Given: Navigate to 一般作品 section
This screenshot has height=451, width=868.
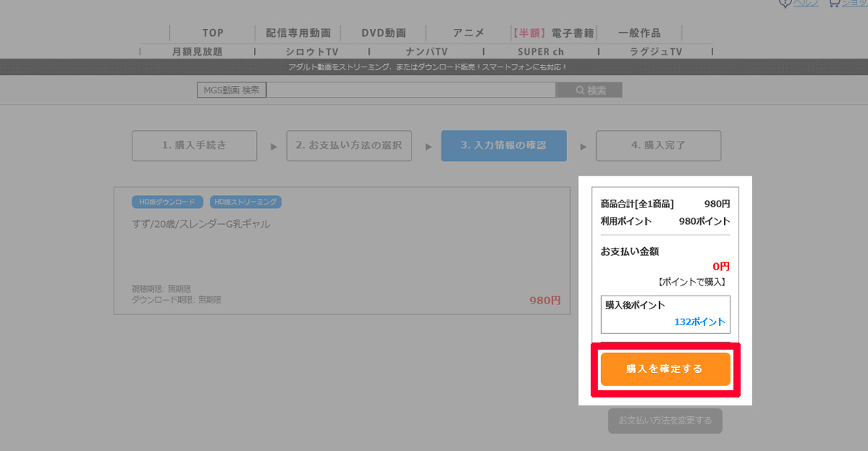Looking at the screenshot, I should click(639, 33).
